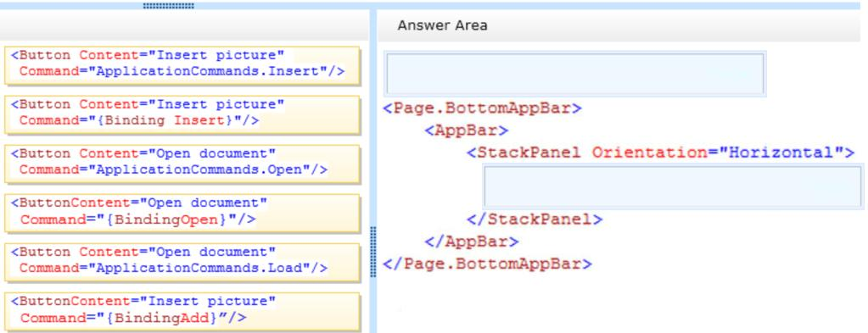
Task: Click the opening <Page.BottomAppBar> tag
Action: 482,108
